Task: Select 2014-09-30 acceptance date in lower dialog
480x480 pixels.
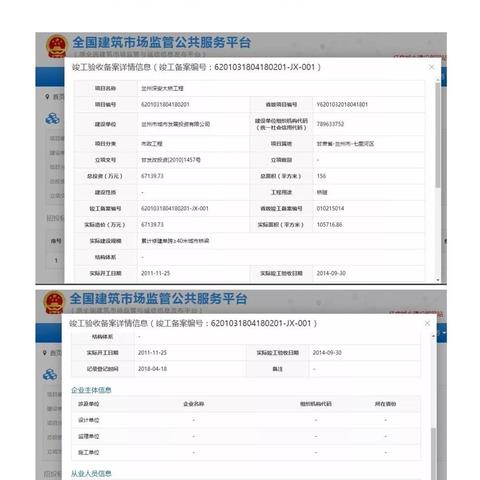Action: (327, 353)
